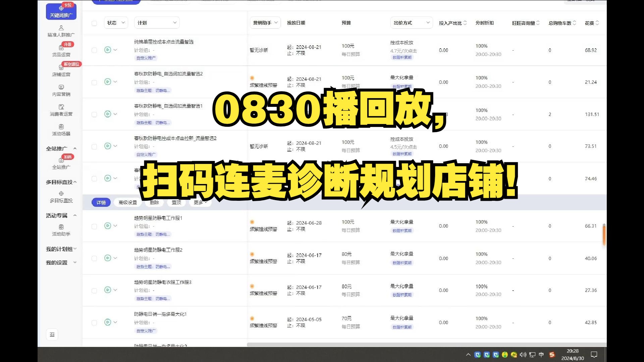This screenshot has height=362, width=644.
Task: Open 店铺运营 sidebar item
Action: tap(61, 71)
